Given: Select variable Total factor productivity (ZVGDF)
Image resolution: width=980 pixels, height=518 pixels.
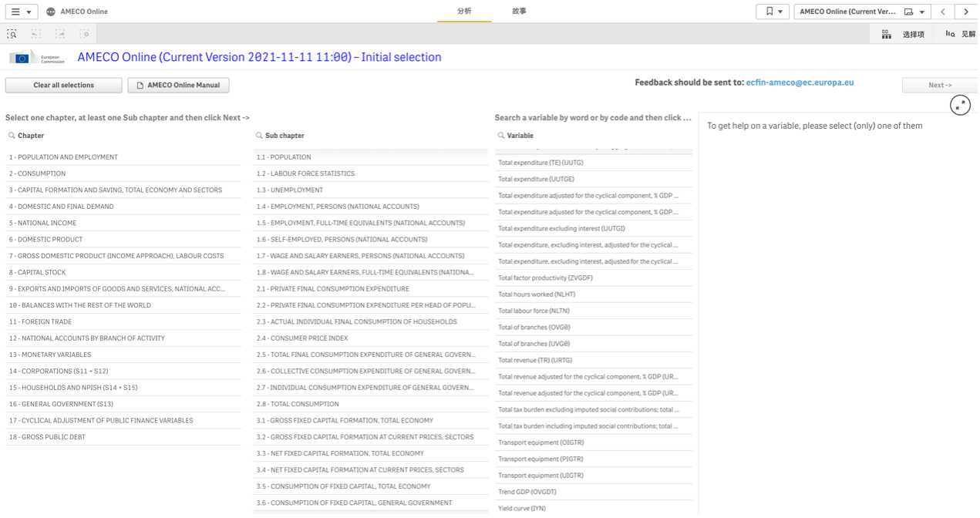Looking at the screenshot, I should click(593, 277).
